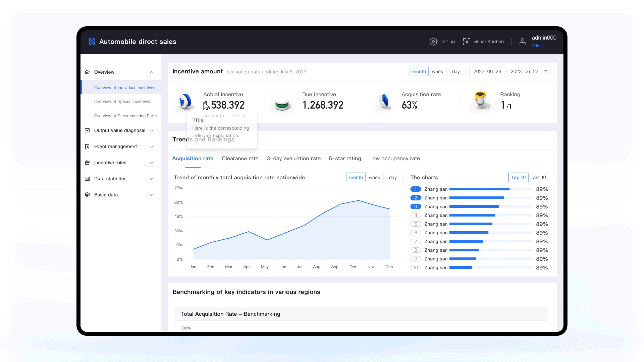Screen dimensions: 644x362
Task: Click rank badge 2 in The charts
Action: pyautogui.click(x=416, y=198)
